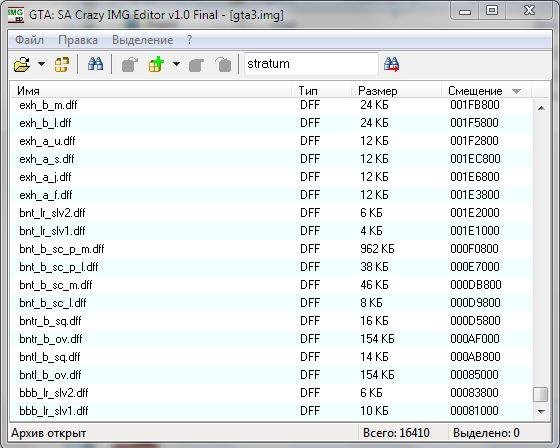Sort by Смещение column sort arrow
The width and height of the screenshot is (560, 448).
pyautogui.click(x=516, y=91)
